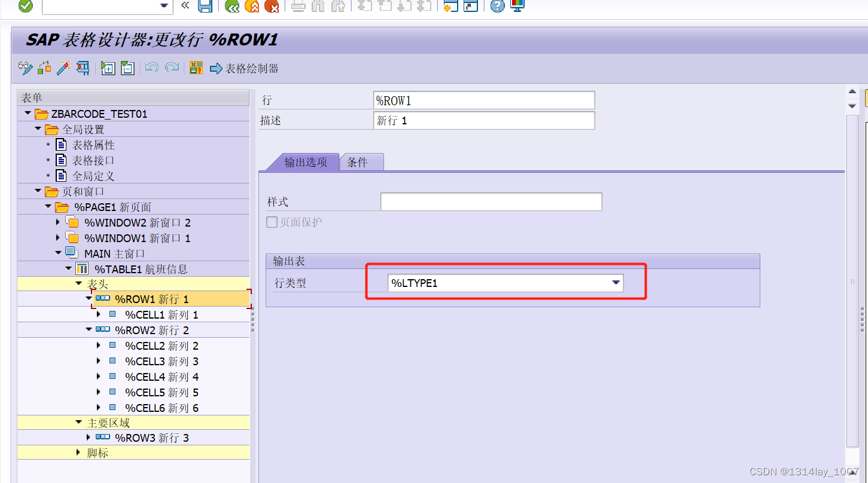Select the 表头 header section row
Image resolution: width=868 pixels, height=483 pixels.
click(x=133, y=283)
